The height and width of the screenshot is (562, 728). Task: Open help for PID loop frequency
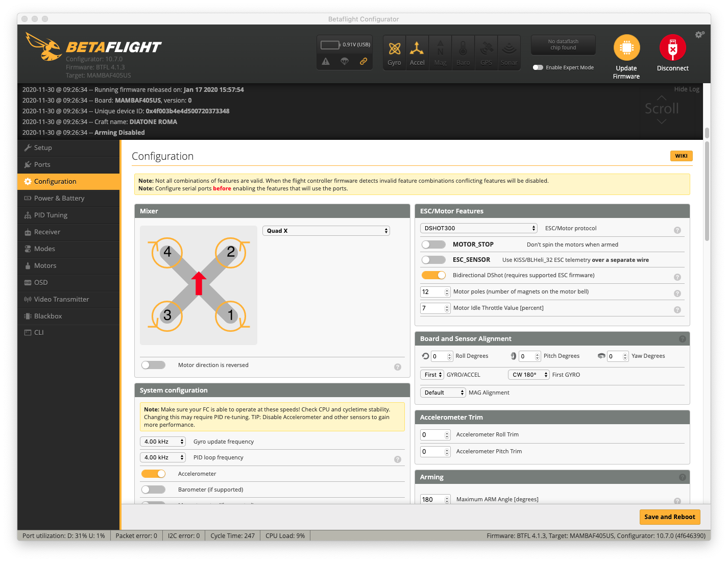(x=398, y=459)
